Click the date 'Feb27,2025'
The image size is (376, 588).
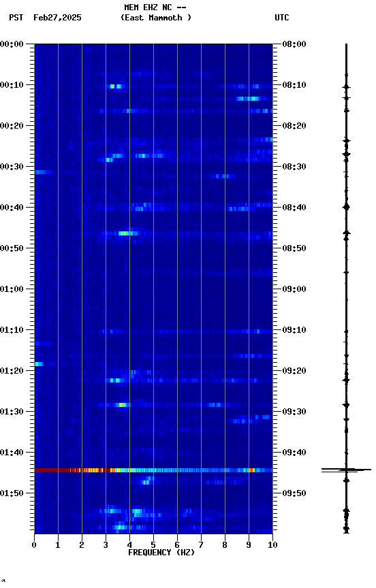click(x=57, y=18)
